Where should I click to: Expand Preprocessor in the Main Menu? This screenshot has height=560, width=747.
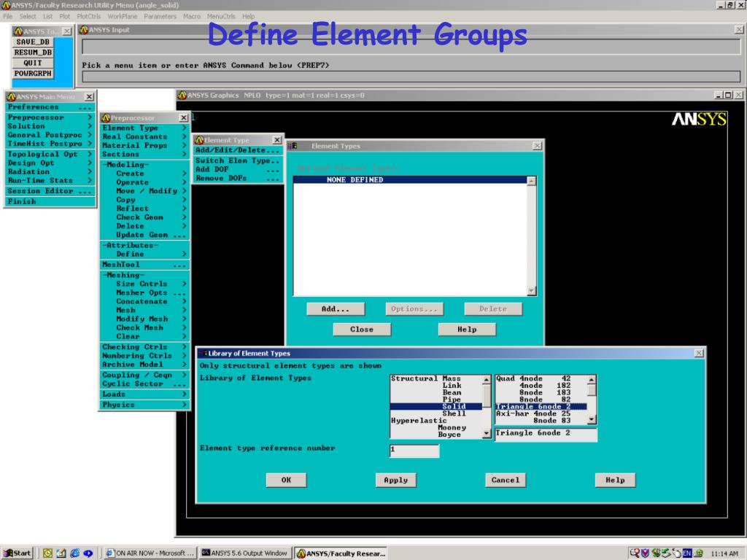(x=50, y=117)
